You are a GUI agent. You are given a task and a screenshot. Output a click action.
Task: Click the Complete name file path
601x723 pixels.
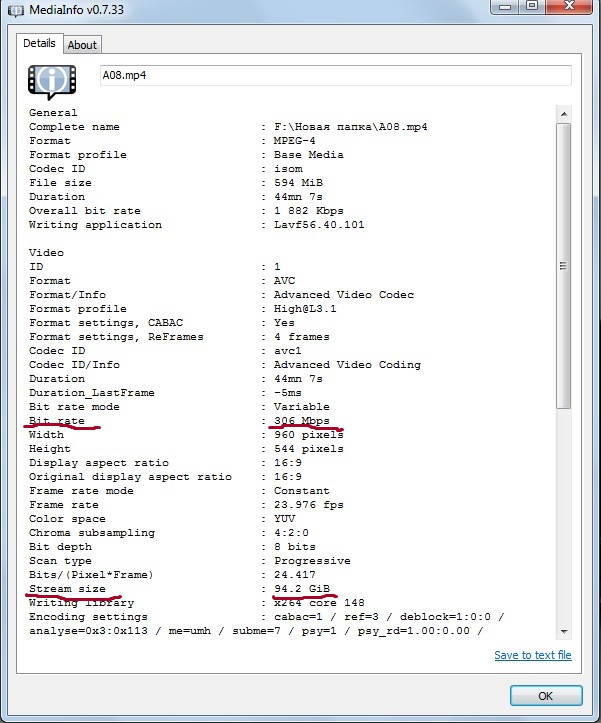coord(343,127)
